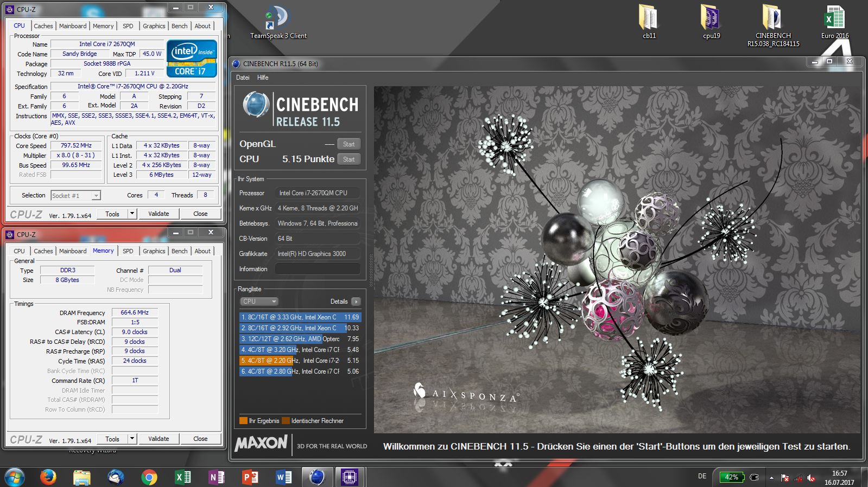The image size is (868, 487).
Task: Open Windows Explorer taskbar icon
Action: pyautogui.click(x=82, y=477)
